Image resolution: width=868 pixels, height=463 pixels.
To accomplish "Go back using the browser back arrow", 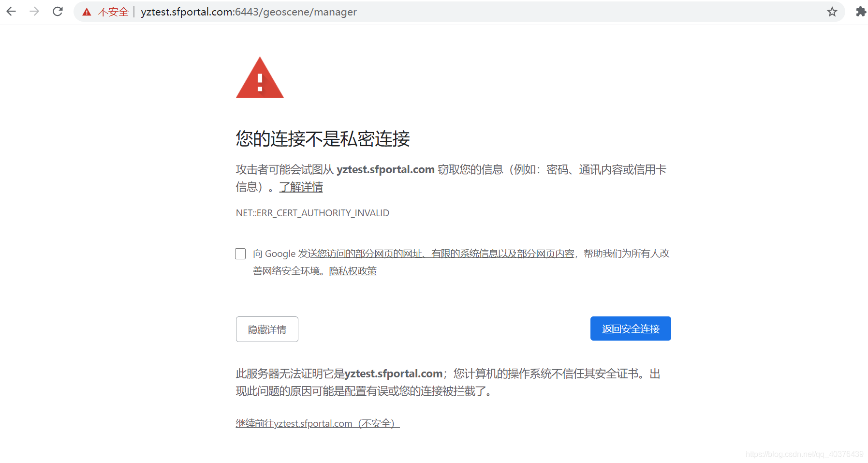I will click(x=11, y=12).
